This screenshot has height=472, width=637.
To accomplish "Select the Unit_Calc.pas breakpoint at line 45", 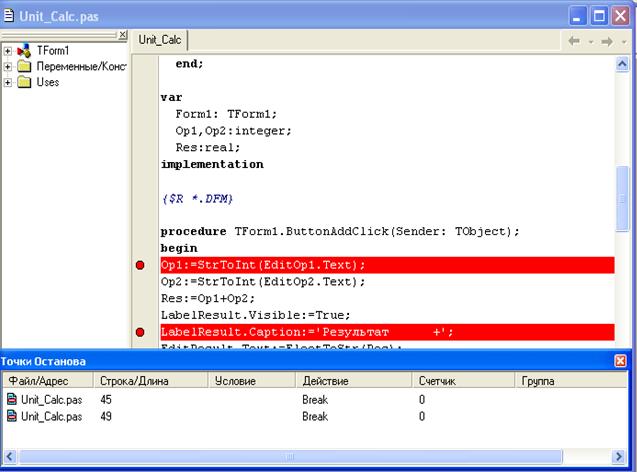I will click(52, 400).
